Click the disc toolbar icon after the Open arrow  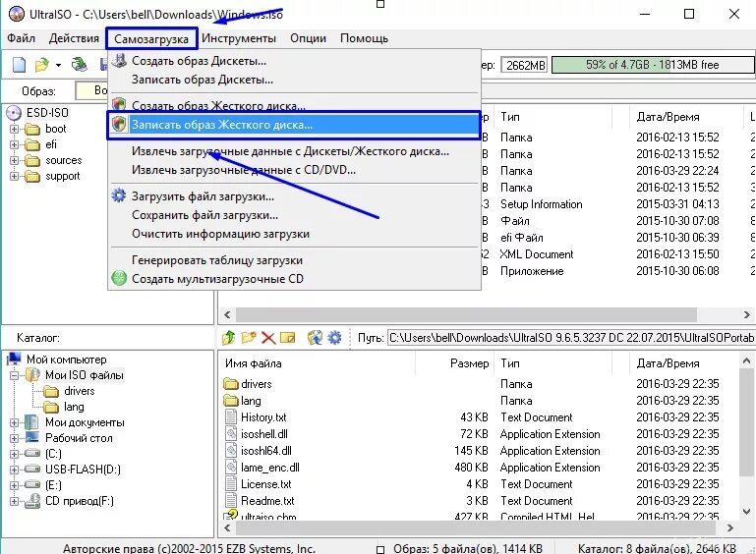(x=79, y=65)
